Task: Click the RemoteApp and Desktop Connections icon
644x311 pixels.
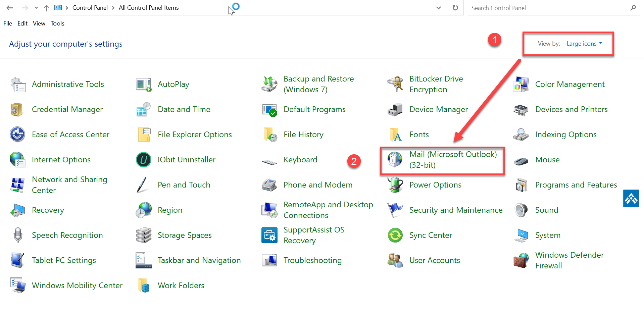Action: click(269, 210)
